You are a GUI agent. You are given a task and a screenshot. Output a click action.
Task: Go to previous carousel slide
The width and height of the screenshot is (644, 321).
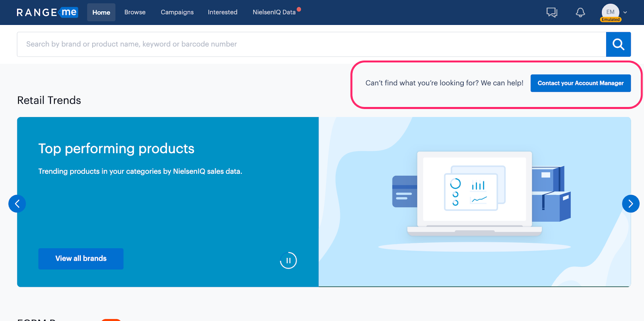17,204
